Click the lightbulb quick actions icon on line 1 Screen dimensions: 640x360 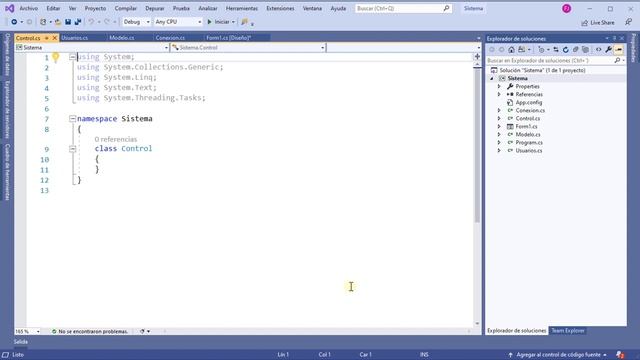(56, 57)
